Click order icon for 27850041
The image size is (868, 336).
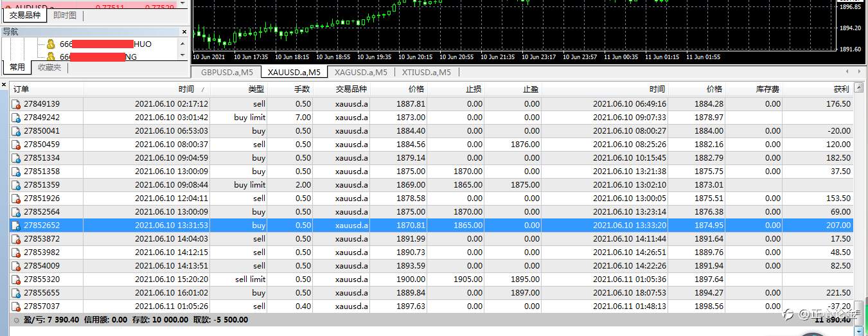pyautogui.click(x=16, y=131)
